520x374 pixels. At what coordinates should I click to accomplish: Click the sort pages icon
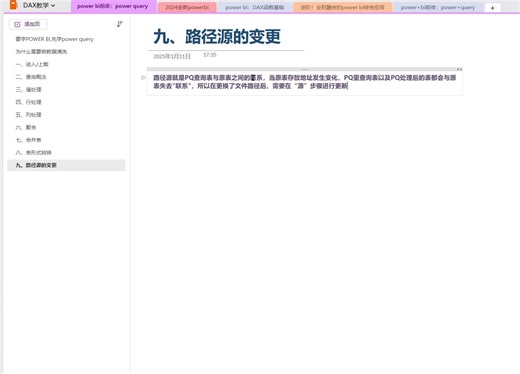pos(119,24)
